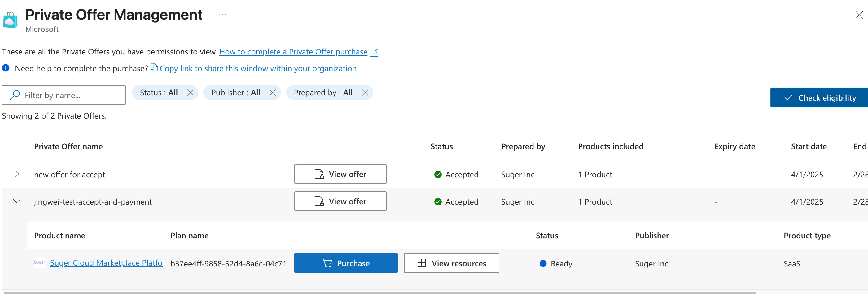Open the Suger Cloud Marketplace Platform product link
This screenshot has width=868, height=294.
tap(106, 263)
